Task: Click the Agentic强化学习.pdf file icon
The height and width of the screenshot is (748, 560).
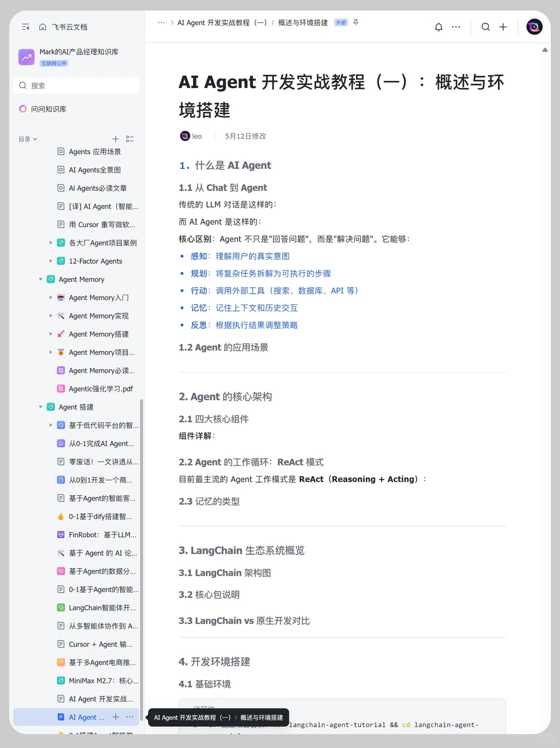Action: [61, 389]
